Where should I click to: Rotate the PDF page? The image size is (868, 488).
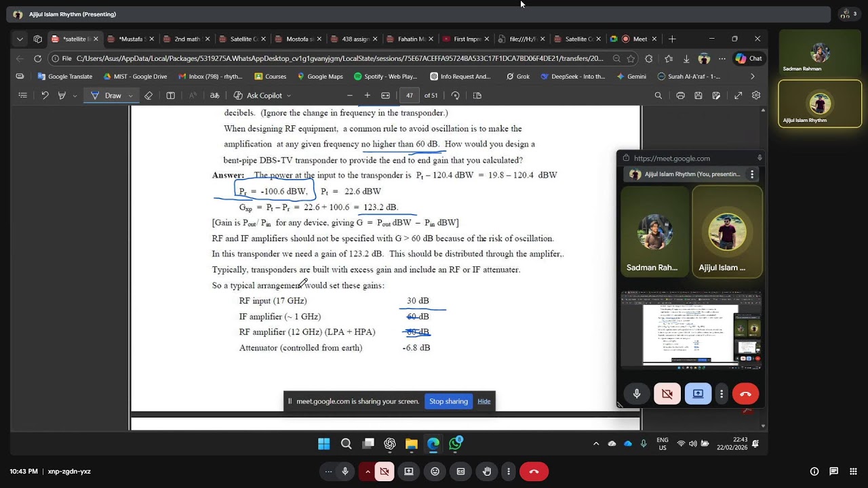[456, 96]
